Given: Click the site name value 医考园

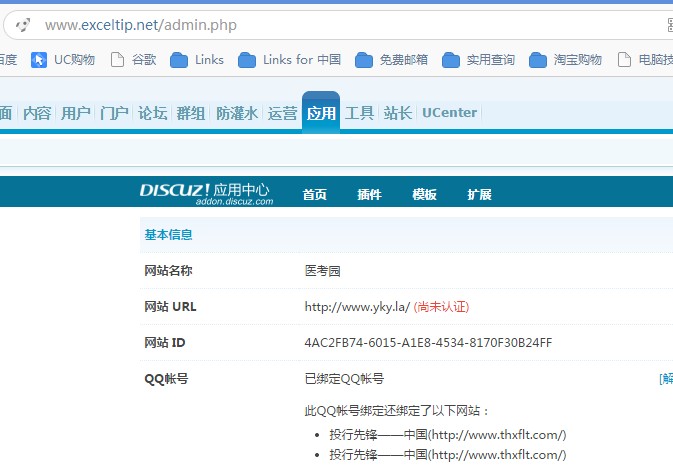Looking at the screenshot, I should click(x=322, y=271).
